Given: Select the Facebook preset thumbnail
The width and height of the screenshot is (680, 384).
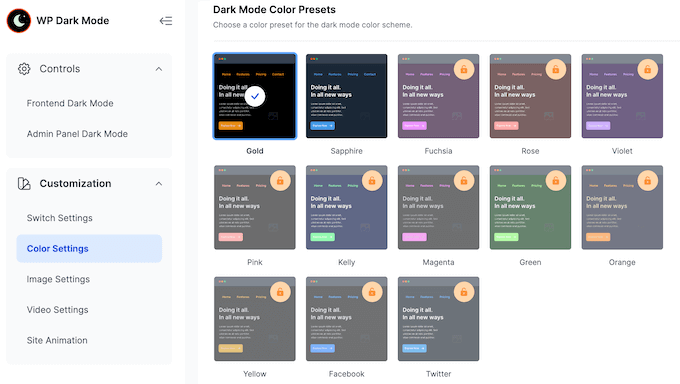Looking at the screenshot, I should [347, 319].
